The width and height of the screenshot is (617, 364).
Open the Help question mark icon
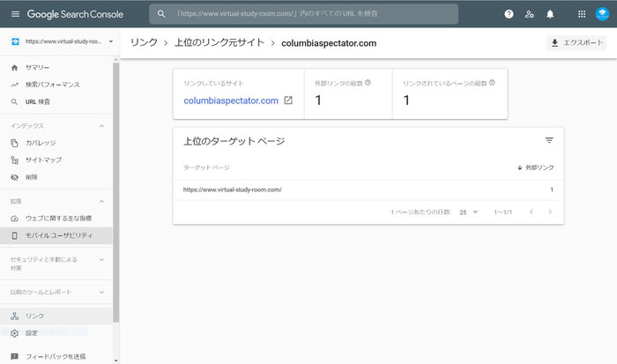tap(509, 14)
